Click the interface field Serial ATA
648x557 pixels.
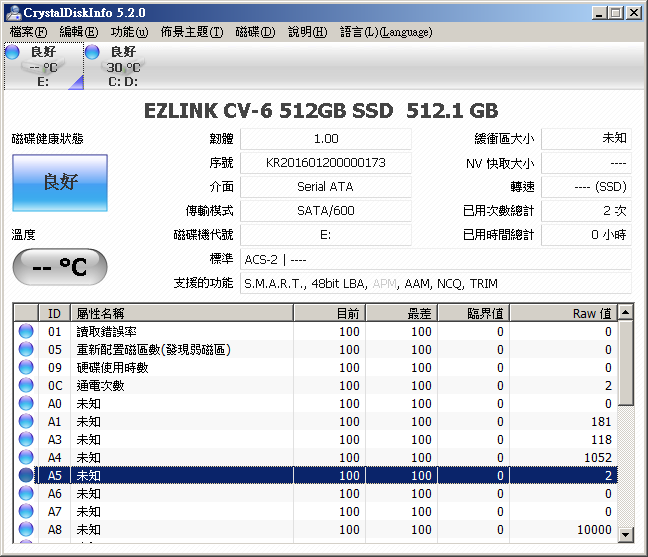(326, 187)
